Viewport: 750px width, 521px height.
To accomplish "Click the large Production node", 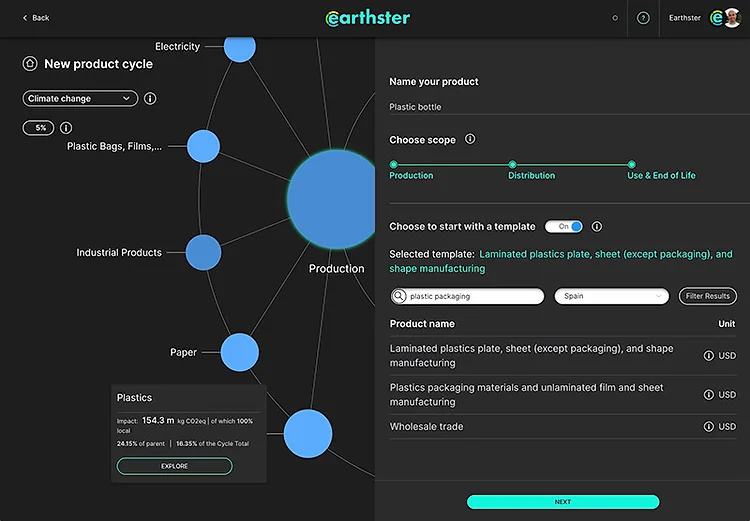I will pos(332,199).
